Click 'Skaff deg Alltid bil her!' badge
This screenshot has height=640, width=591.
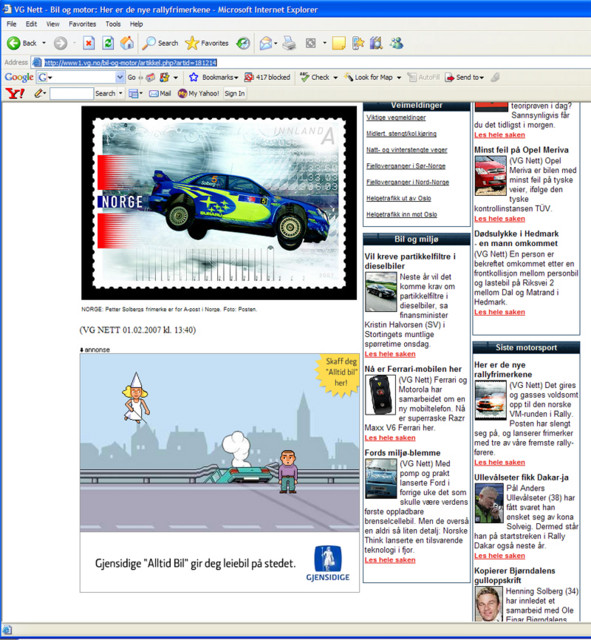coord(339,373)
